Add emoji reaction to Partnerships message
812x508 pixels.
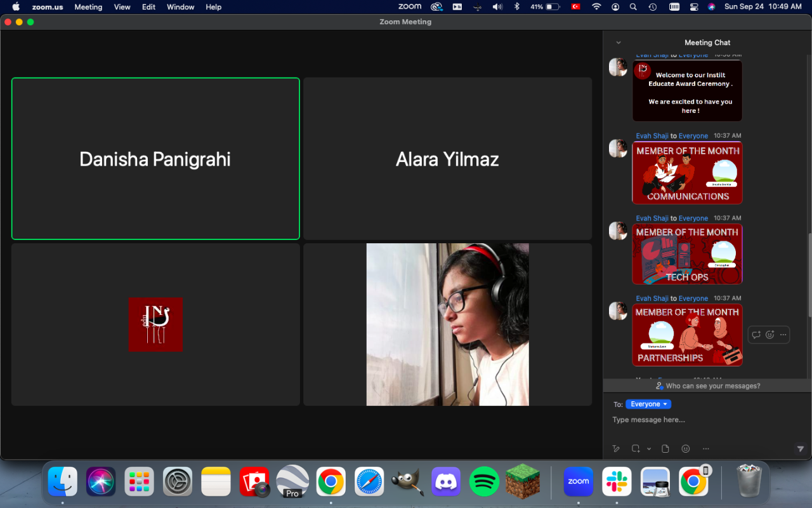pos(769,335)
